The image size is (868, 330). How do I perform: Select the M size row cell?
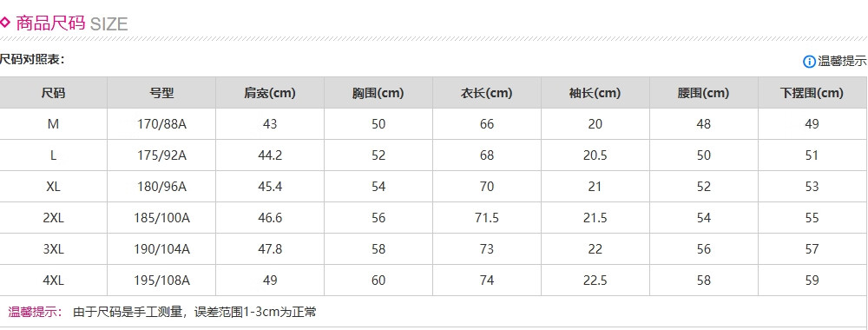click(x=53, y=124)
